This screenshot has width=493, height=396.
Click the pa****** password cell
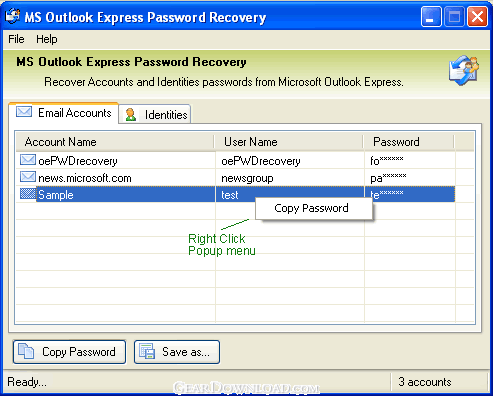tap(388, 178)
